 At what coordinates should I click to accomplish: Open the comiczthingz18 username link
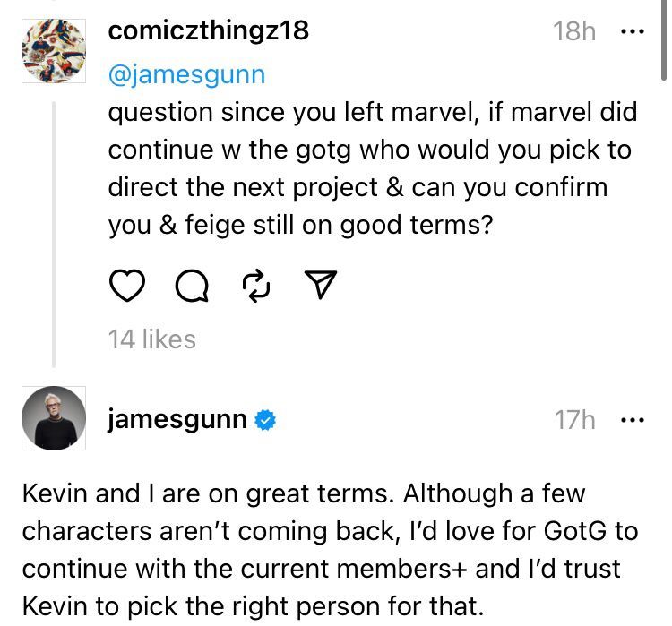pyautogui.click(x=208, y=30)
